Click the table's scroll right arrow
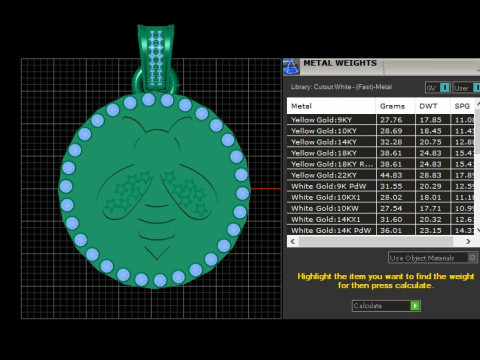Viewport: 480px width, 360px height. pos(468,241)
